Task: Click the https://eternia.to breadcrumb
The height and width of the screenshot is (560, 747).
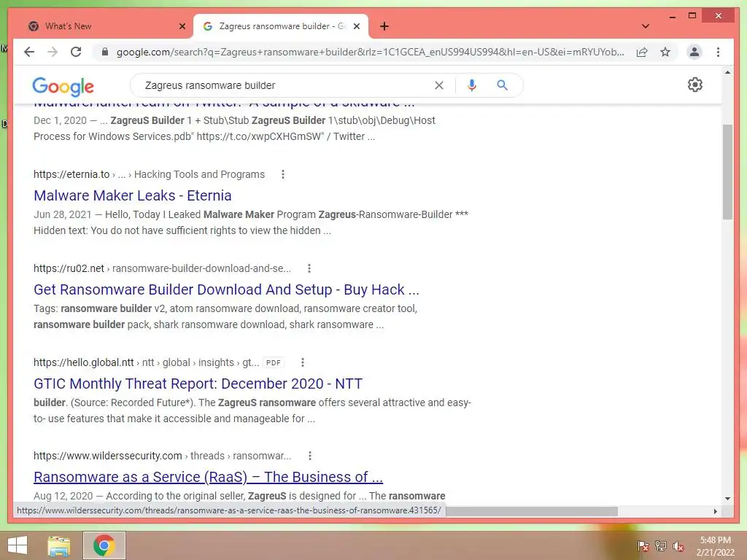Action: pos(71,174)
